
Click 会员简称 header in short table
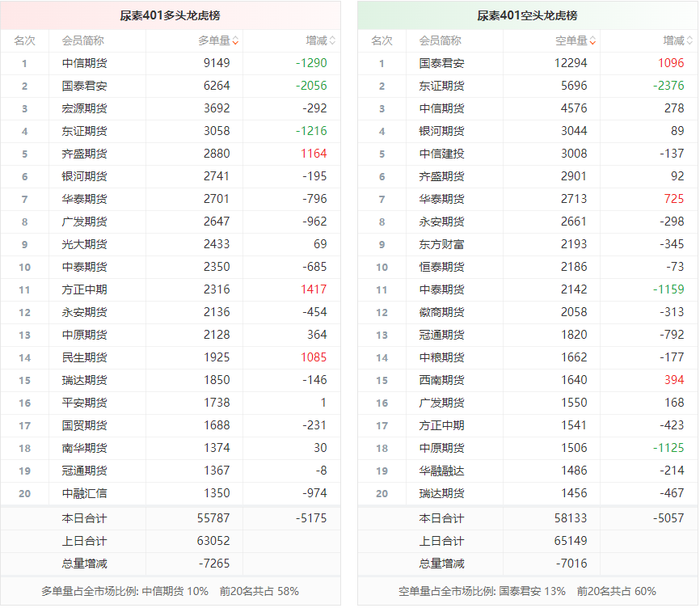(x=441, y=40)
